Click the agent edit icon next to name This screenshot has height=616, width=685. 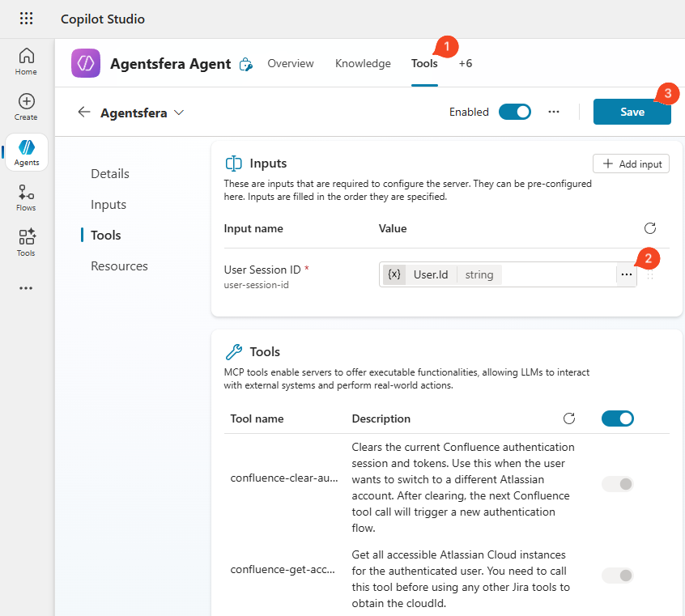click(246, 64)
